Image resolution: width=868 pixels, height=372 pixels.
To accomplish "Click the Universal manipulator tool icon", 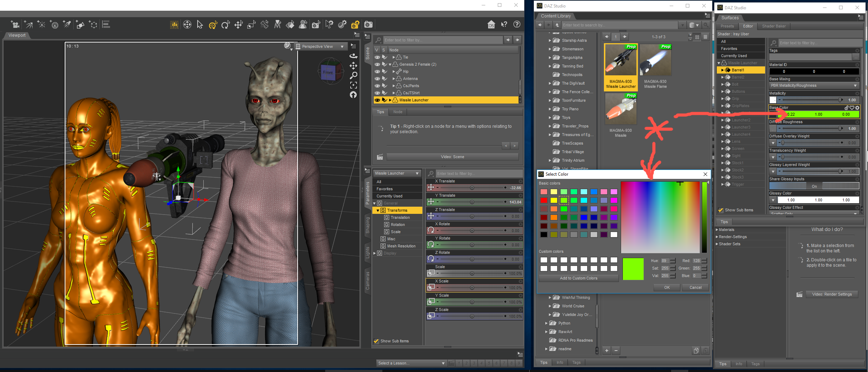I will (x=213, y=25).
